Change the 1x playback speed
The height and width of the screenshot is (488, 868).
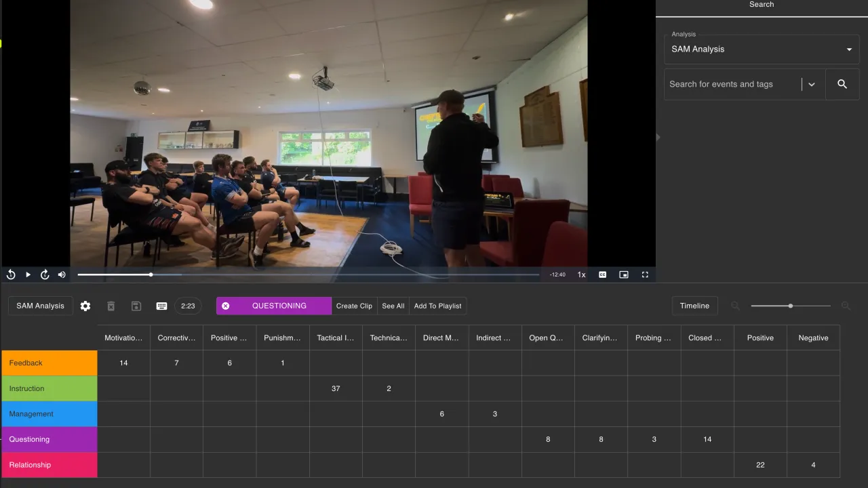[x=581, y=274]
